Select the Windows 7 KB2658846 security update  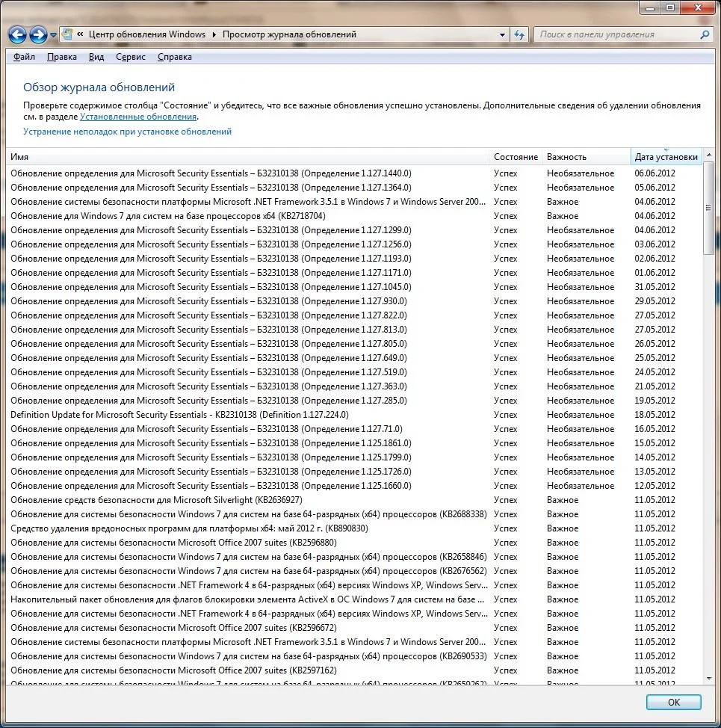[x=354, y=557]
